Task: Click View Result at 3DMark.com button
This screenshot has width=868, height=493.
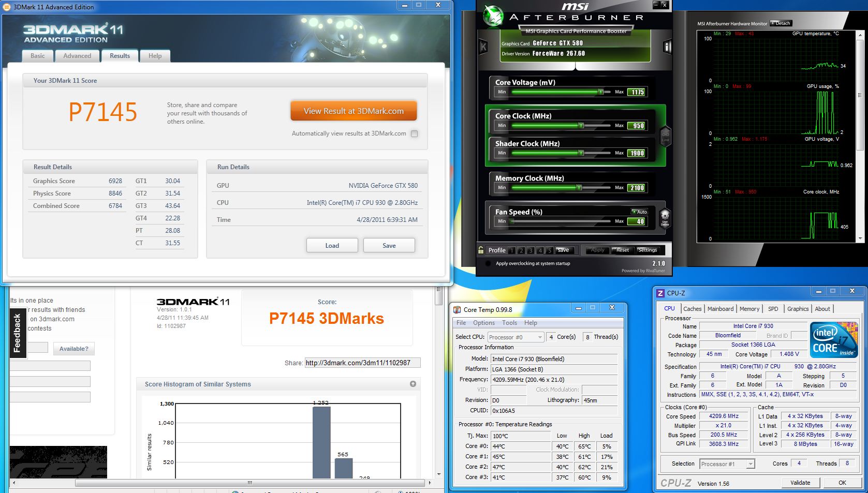Action: pos(354,111)
